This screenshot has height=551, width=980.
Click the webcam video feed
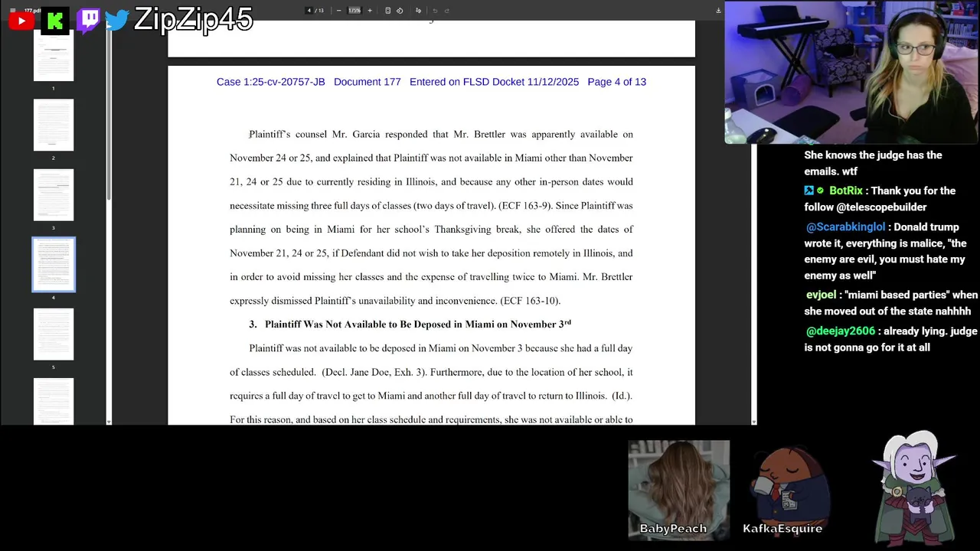click(851, 73)
